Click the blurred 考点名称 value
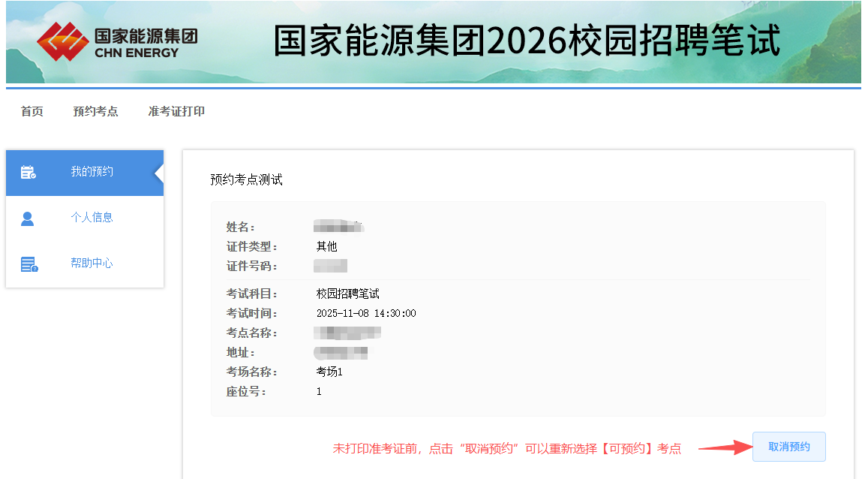 pos(348,333)
